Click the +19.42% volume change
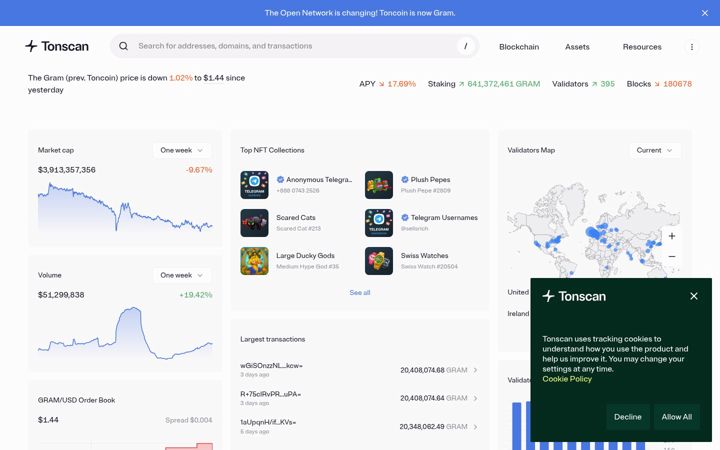The image size is (720, 450). [x=196, y=295]
